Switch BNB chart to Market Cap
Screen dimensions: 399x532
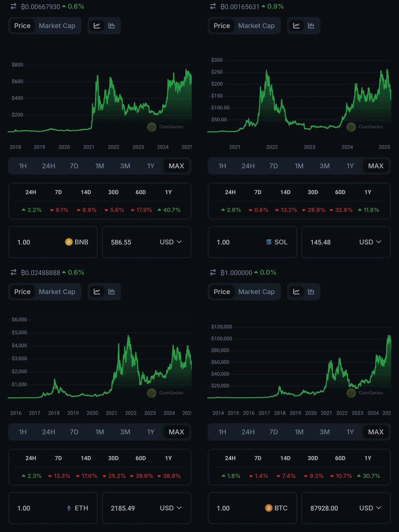click(57, 26)
